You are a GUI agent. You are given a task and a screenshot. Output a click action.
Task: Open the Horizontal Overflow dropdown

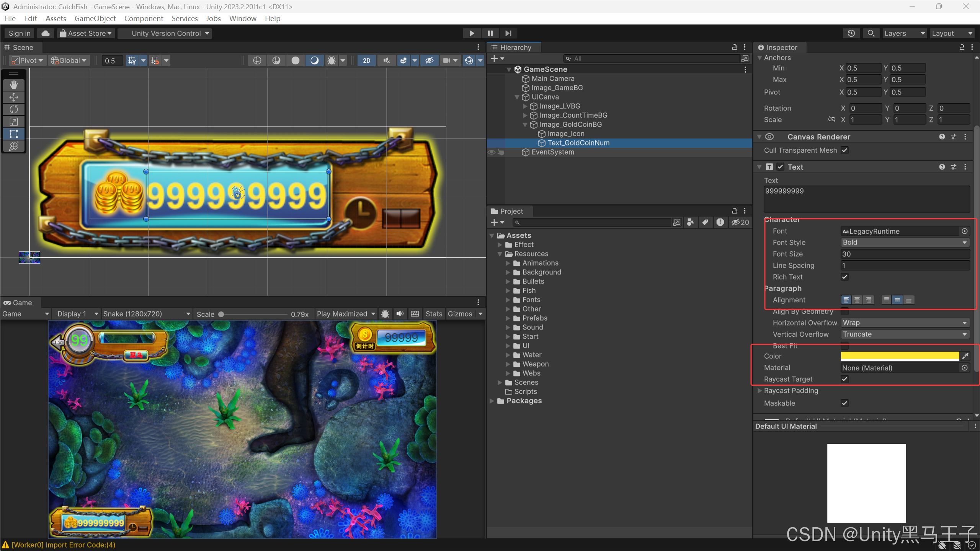click(x=905, y=323)
